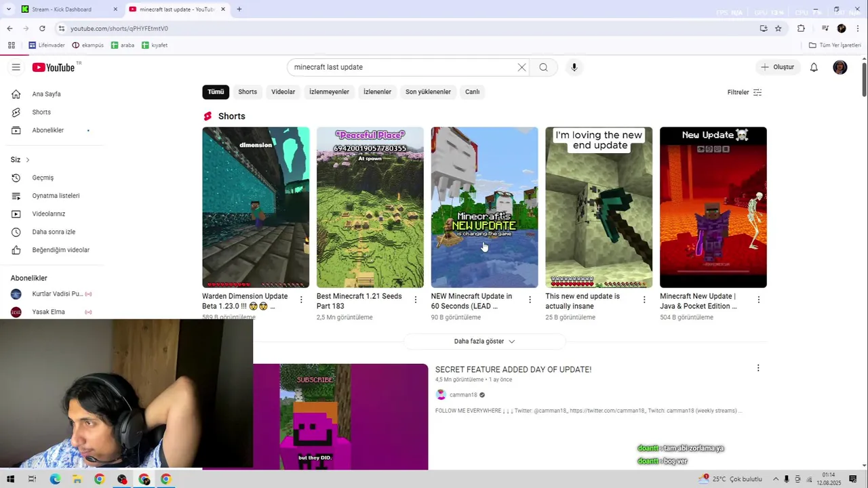Select the Son yüklenenler filter chip
The width and height of the screenshot is (868, 488).
click(x=428, y=91)
